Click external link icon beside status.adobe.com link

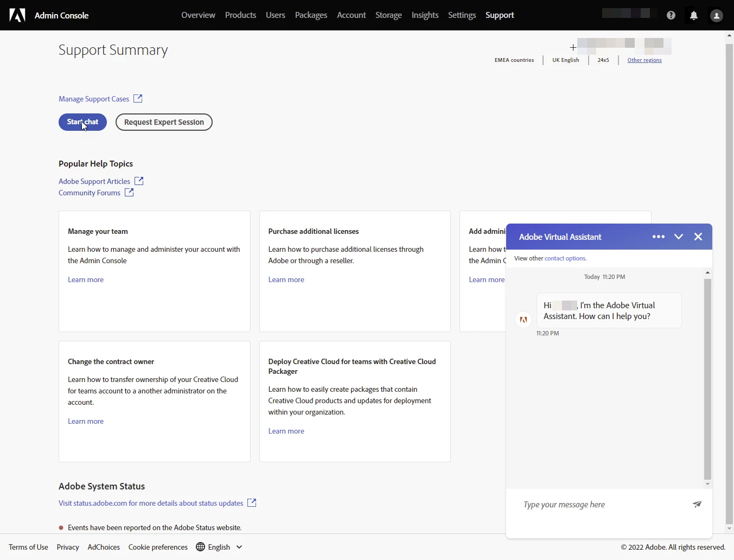[252, 502]
